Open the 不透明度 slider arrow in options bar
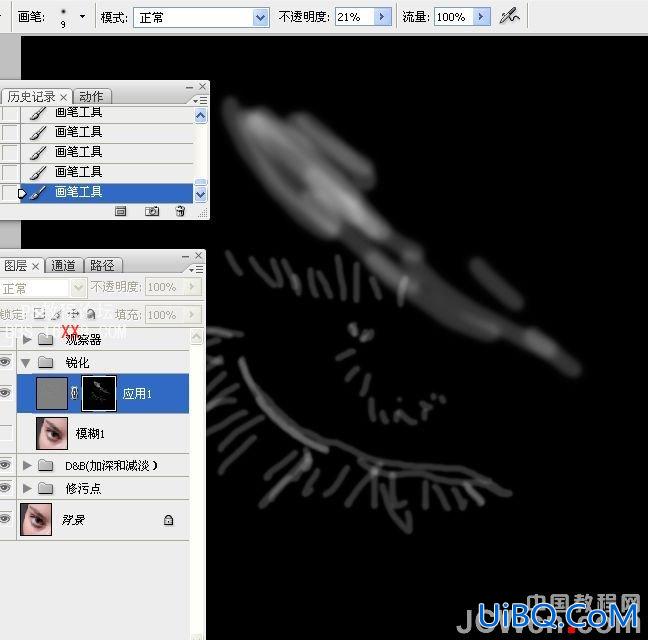648x640 pixels. (382, 17)
